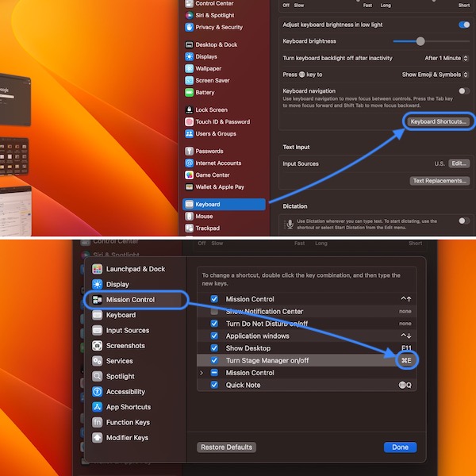Click the dictation microphone icon
Image resolution: width=476 pixels, height=476 pixels.
[290, 225]
